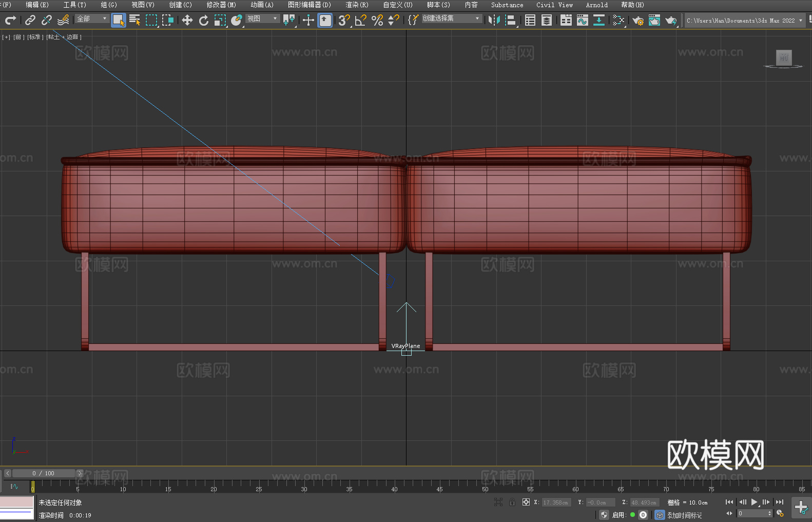812x522 pixels.
Task: Toggle the Ribbon display icon
Action: point(566,20)
